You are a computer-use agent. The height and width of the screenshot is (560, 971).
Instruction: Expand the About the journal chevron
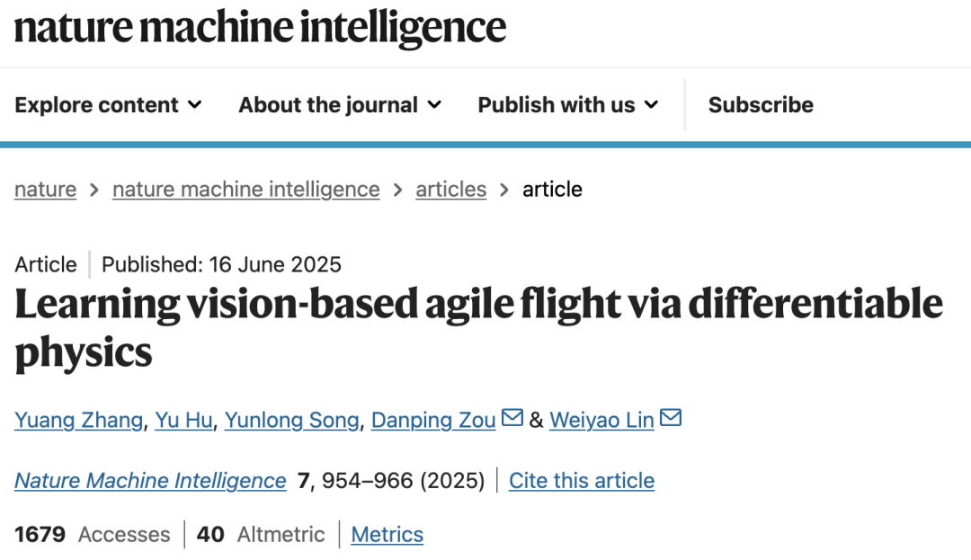[435, 104]
